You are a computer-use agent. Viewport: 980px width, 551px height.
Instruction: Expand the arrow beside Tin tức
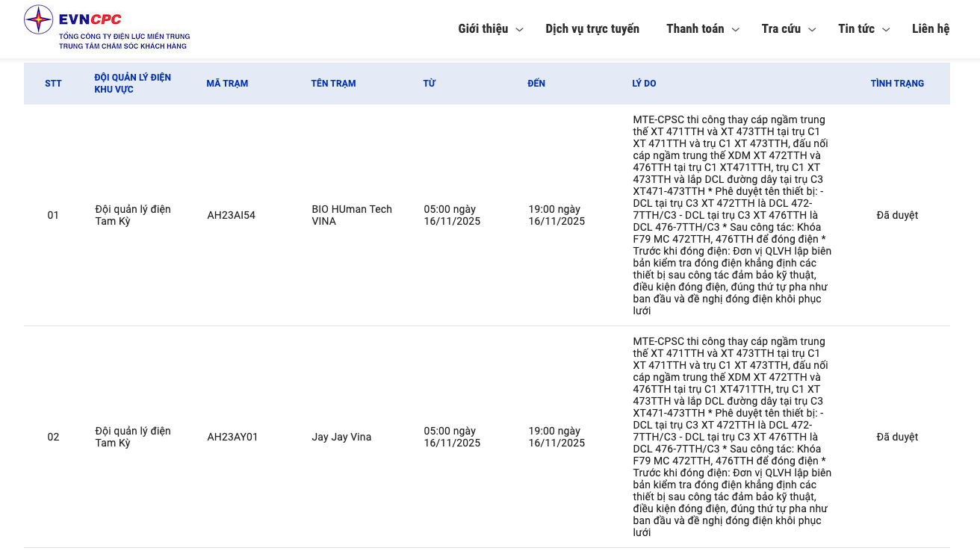tap(886, 30)
